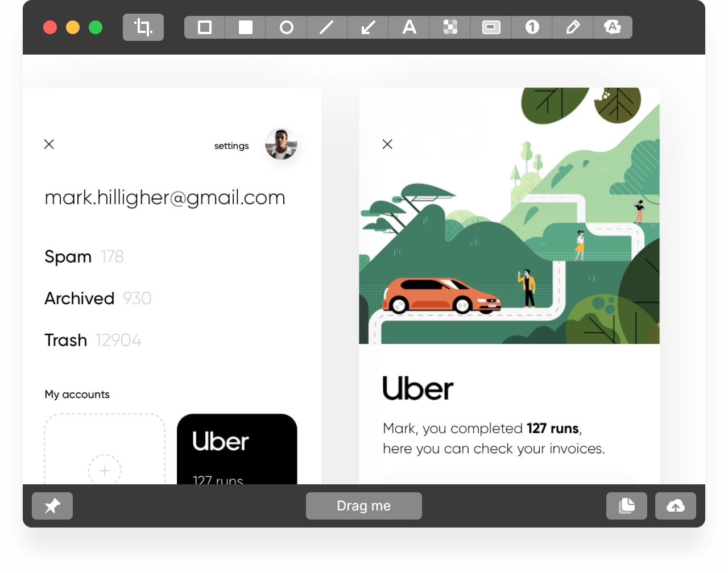Viewport: 728px width, 573px height.
Task: Select the highlight area tool
Action: 491,27
